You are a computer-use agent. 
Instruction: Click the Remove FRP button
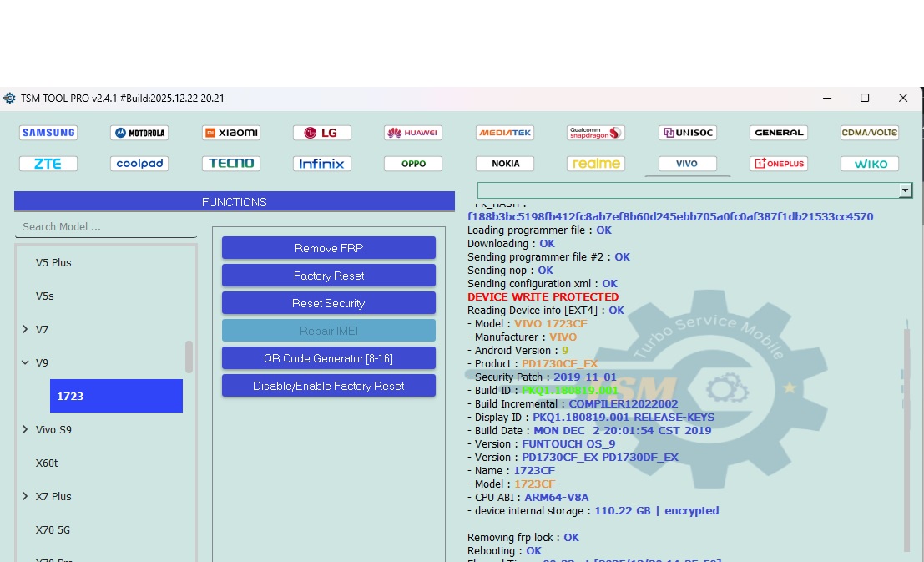329,248
